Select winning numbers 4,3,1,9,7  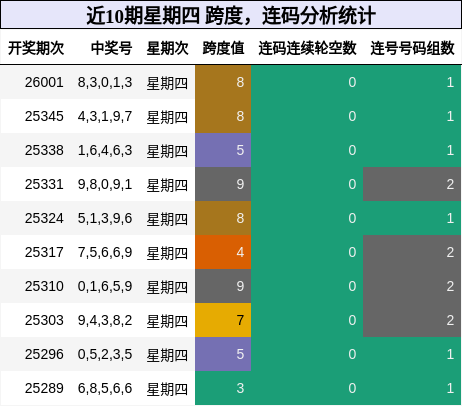(105, 116)
